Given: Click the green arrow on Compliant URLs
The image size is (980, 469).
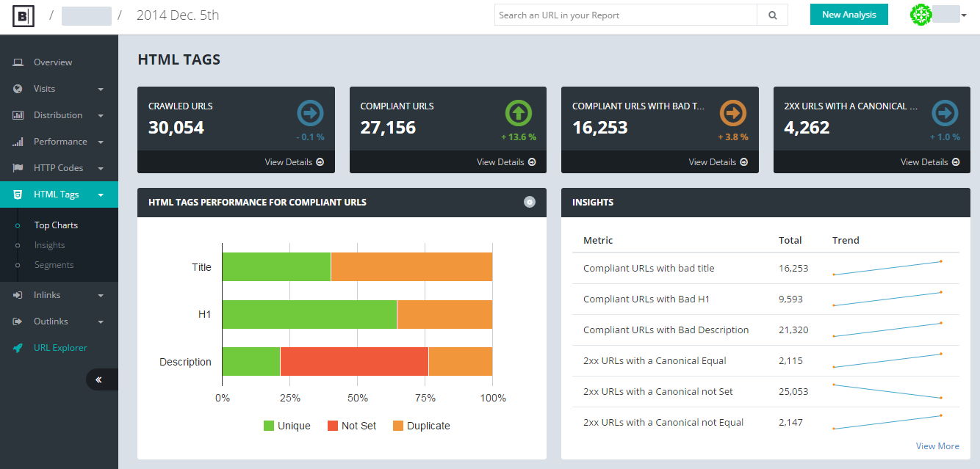Looking at the screenshot, I should (x=519, y=114).
